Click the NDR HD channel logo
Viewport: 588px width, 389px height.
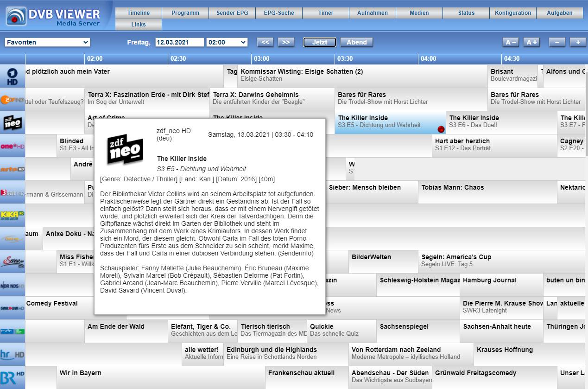point(12,285)
